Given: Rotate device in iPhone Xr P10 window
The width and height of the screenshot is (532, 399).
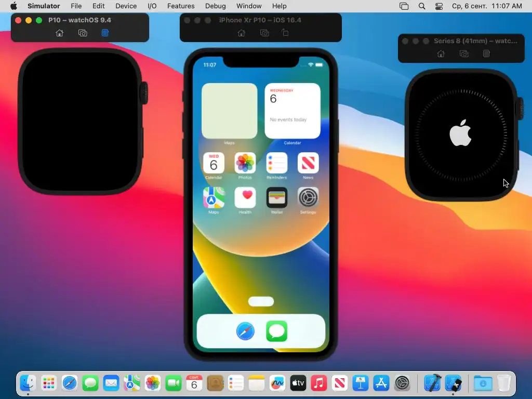Looking at the screenshot, I should pos(285,33).
